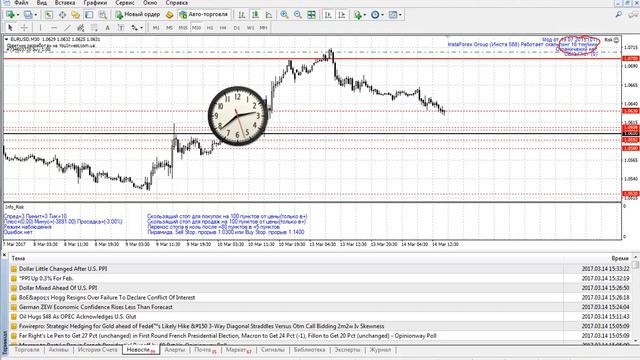The width and height of the screenshot is (640, 360).
Task: Switch timeframe to H1
Action: [x=210, y=28]
